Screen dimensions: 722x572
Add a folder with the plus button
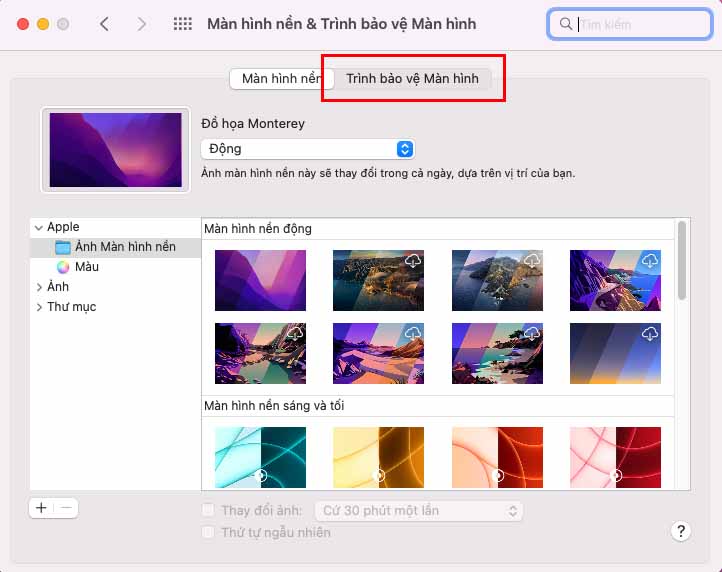point(41,508)
